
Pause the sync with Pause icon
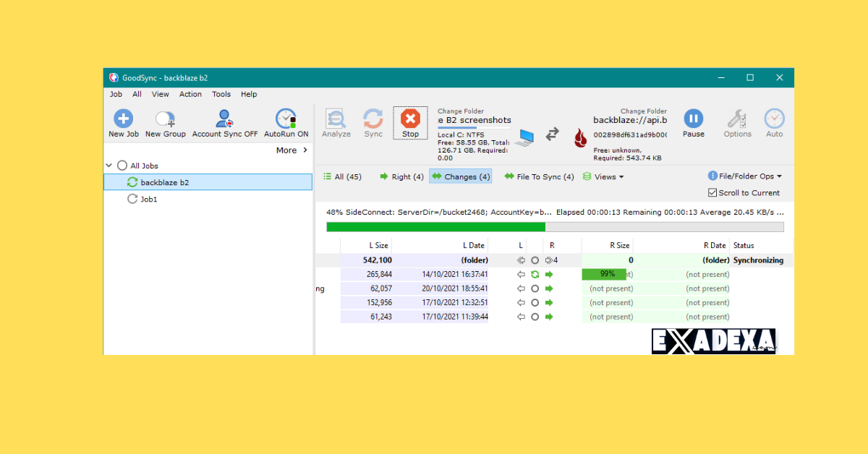(x=693, y=119)
